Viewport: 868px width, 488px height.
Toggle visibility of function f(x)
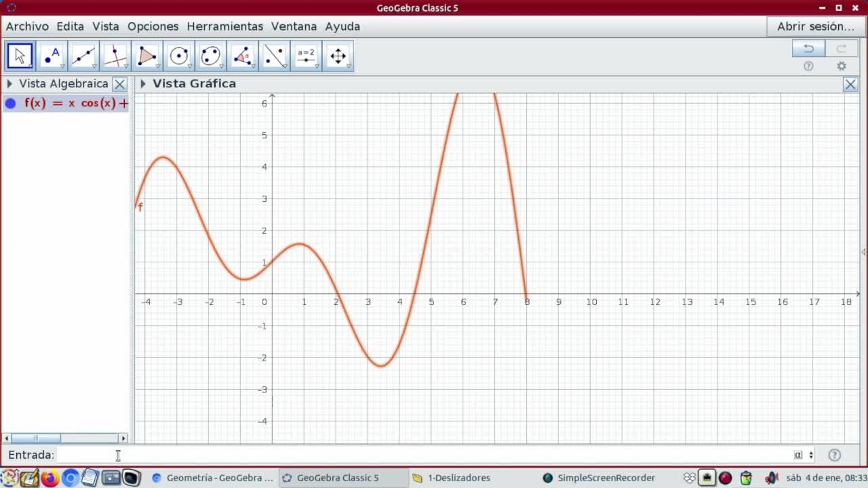click(10, 104)
